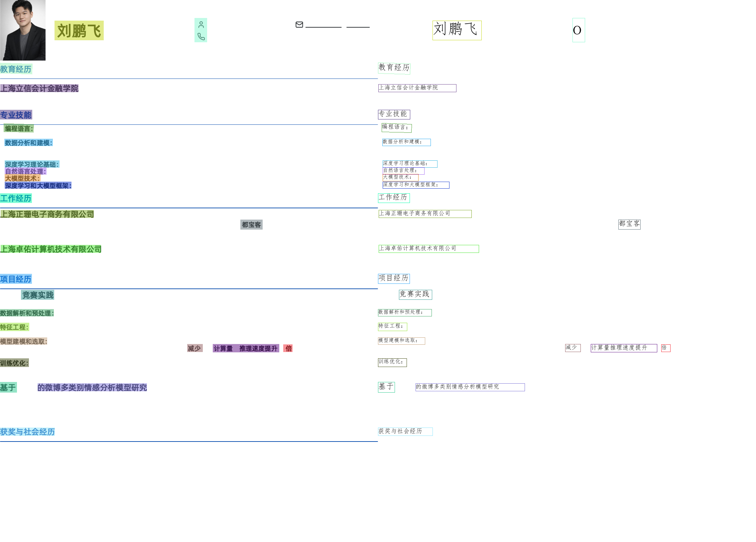Click the highlighted 竞赛实践 heading
Screen dimensions: 756x542
coord(38,295)
